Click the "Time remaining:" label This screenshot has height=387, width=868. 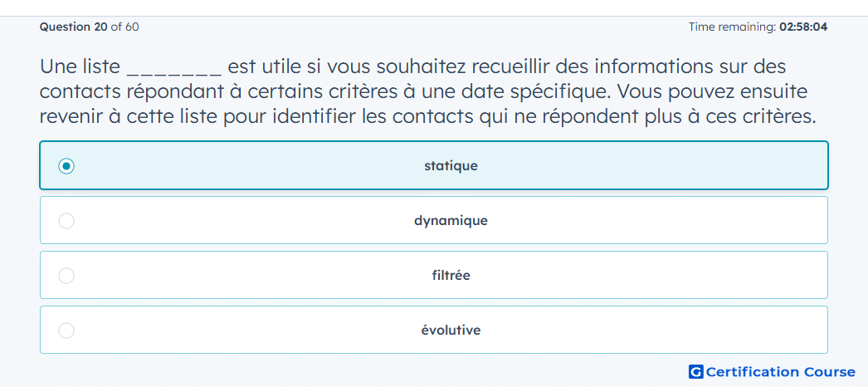pyautogui.click(x=733, y=27)
